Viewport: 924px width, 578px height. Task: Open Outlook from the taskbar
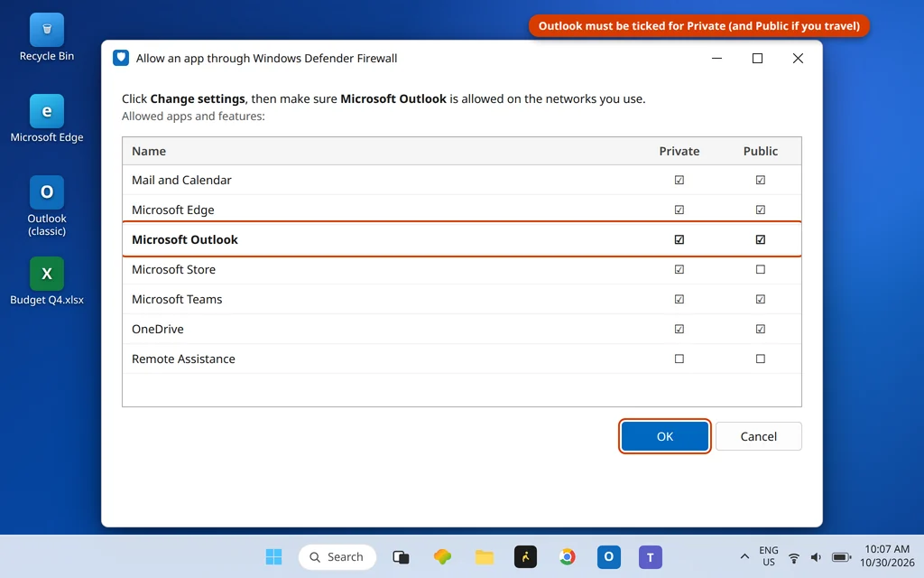609,556
